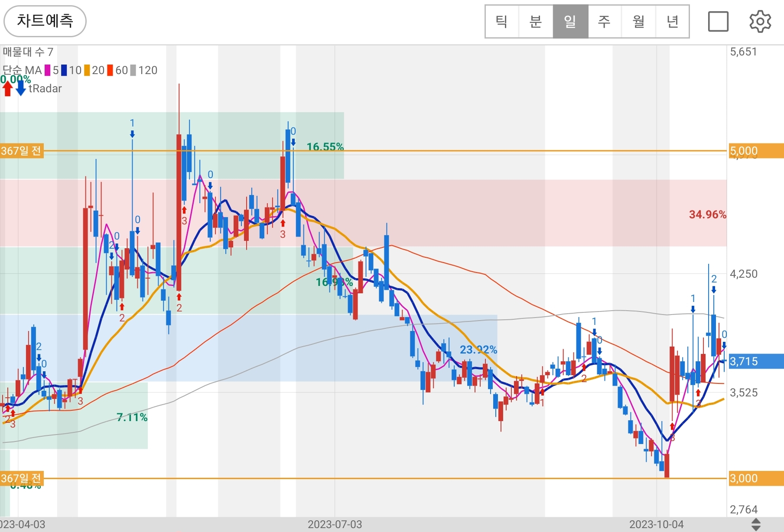784x532 pixels.
Task: Click the 3,525 price axis label
Action: click(744, 393)
